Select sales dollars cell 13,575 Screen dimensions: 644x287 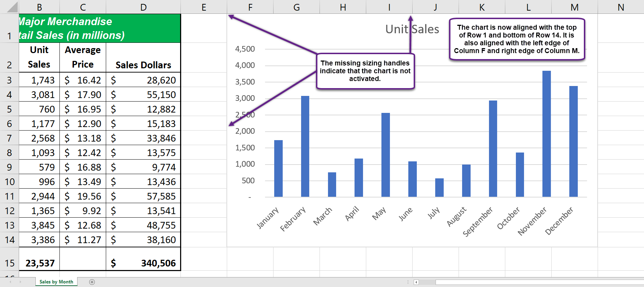point(143,153)
